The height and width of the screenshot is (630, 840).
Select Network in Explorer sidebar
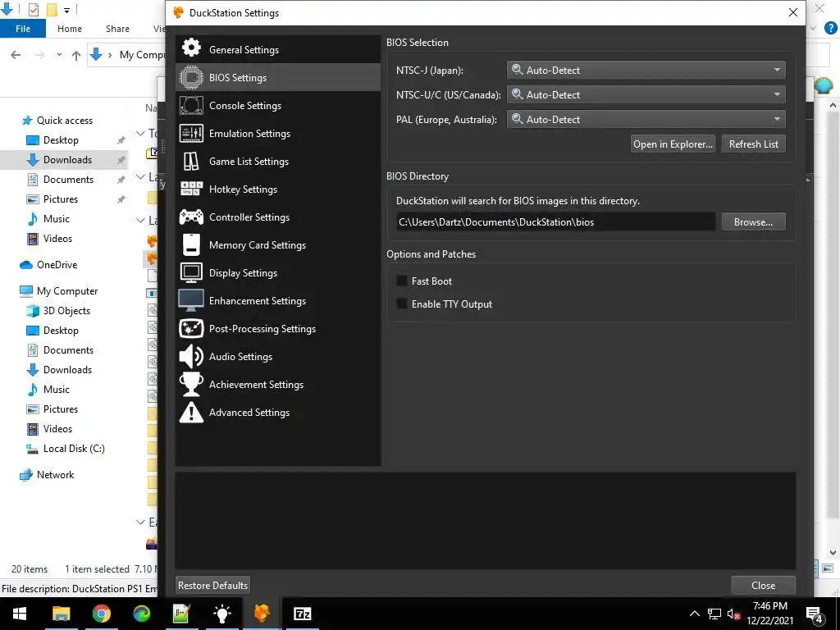55,475
